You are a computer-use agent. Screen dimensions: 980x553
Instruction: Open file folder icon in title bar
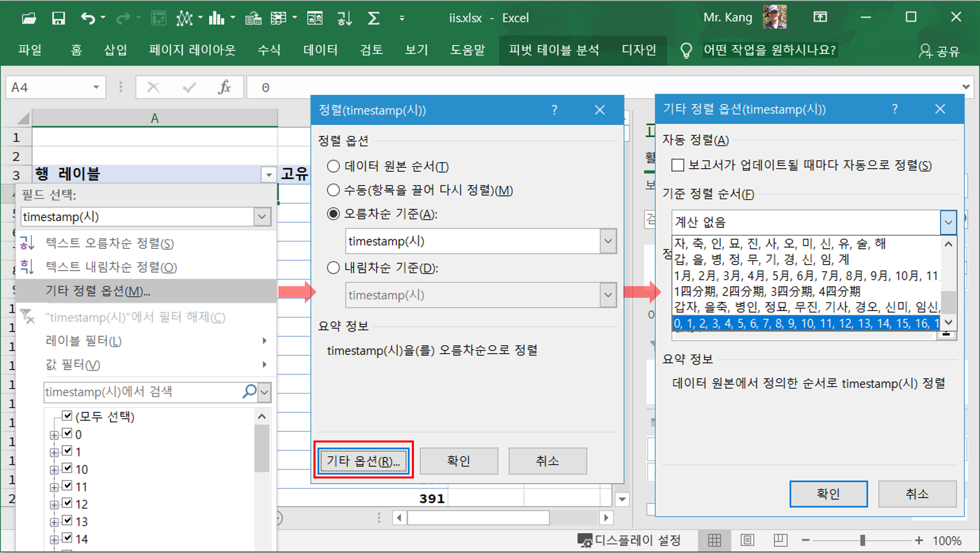click(x=29, y=19)
